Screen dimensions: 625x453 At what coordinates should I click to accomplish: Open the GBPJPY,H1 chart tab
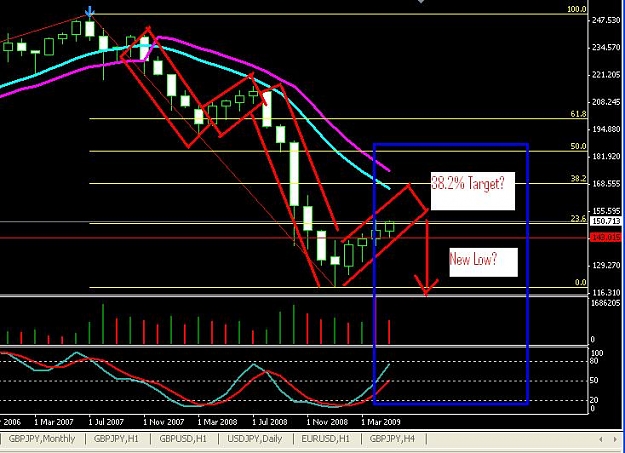116,439
